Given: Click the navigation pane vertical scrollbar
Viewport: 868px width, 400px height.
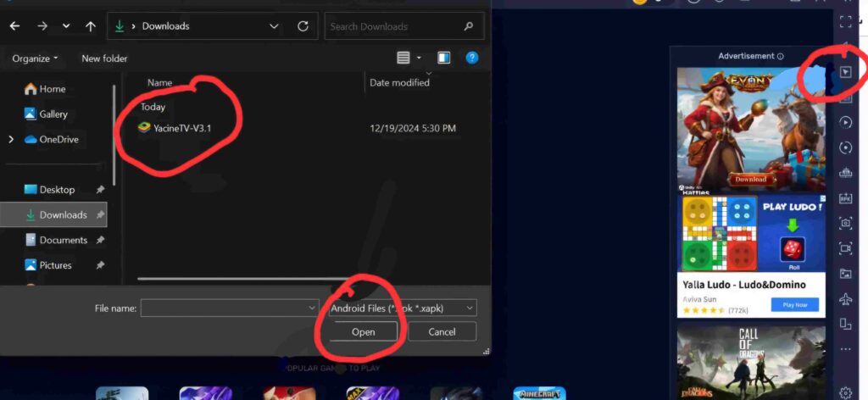Looking at the screenshot, I should click(x=114, y=135).
